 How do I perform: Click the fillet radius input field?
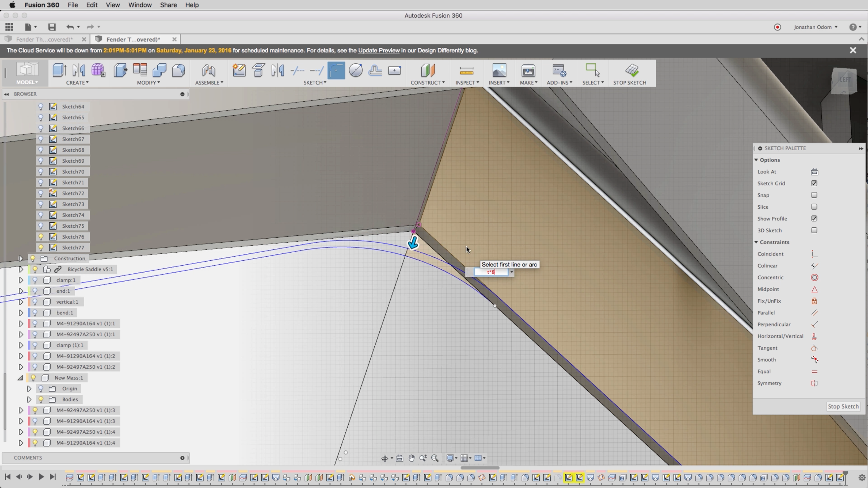point(491,272)
